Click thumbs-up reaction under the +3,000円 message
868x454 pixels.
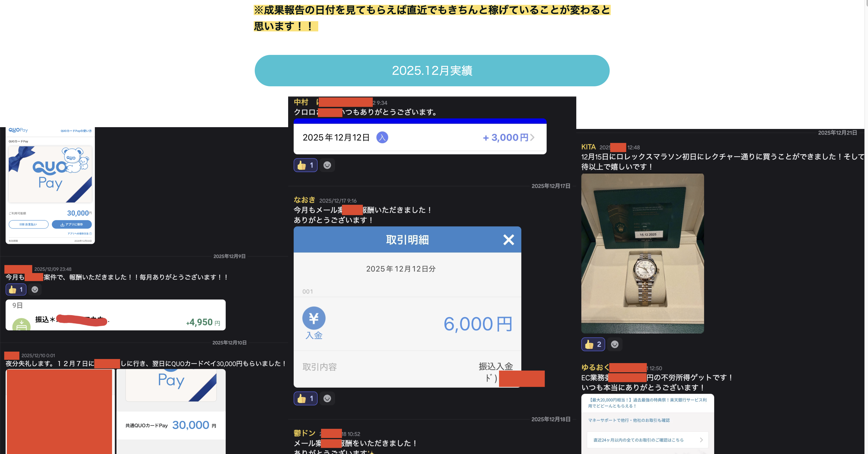tap(305, 165)
